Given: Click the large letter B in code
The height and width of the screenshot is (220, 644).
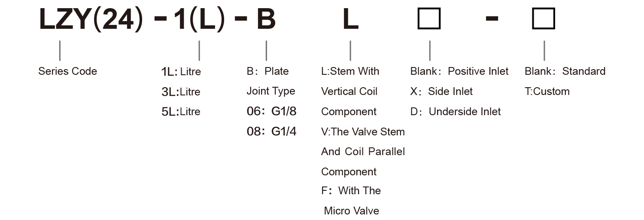Looking at the screenshot, I should pyautogui.click(x=266, y=20).
